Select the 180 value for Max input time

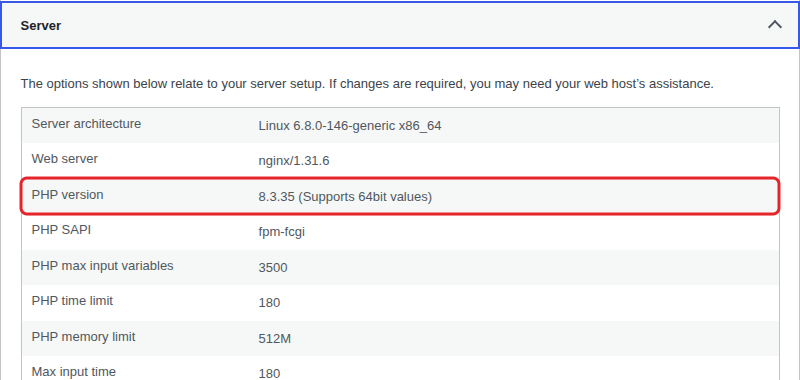(x=269, y=374)
